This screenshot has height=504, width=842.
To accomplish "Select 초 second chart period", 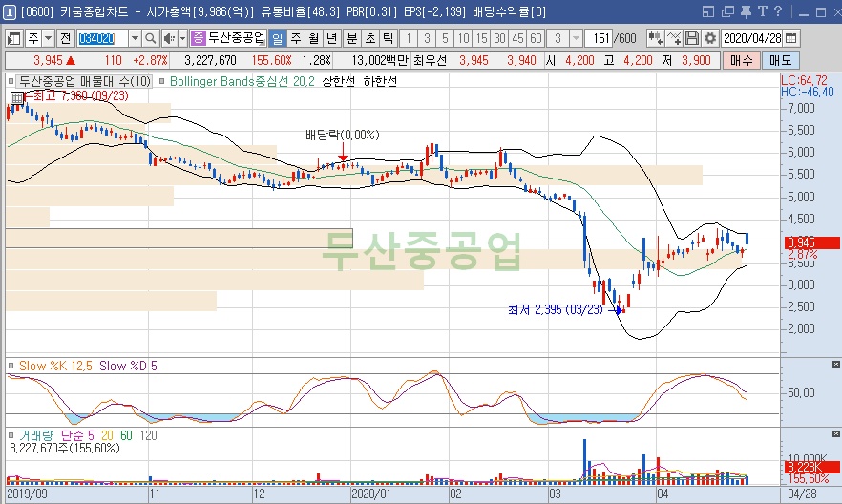I will [370, 38].
